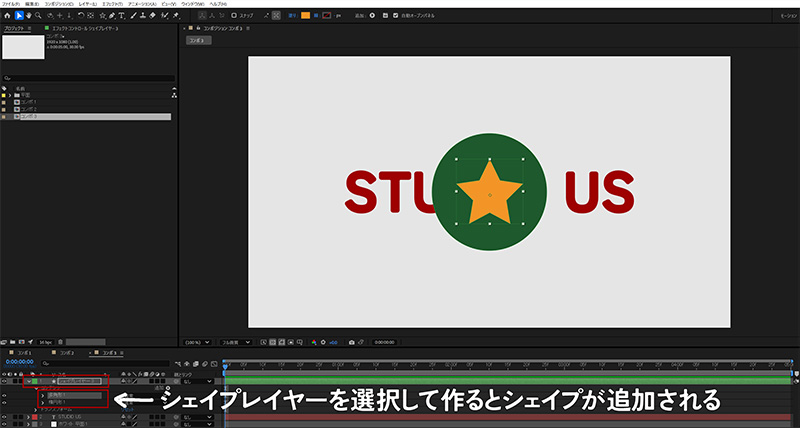Toggle visibility of the polystar shape group
This screenshot has height=428, width=800.
[x=4, y=395]
